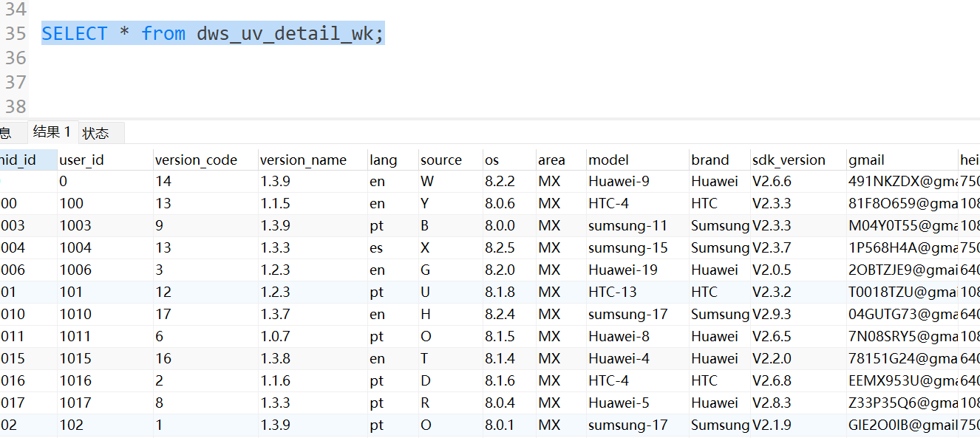Select the gmail cell starting with 491NKZDX
Image resolution: width=980 pixels, height=438 pixels.
(x=902, y=181)
